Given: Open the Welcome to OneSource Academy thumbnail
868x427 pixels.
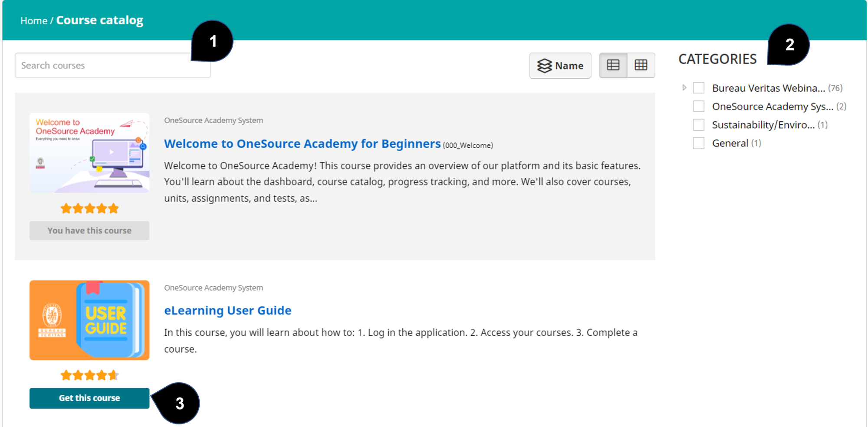Looking at the screenshot, I should pos(89,153).
